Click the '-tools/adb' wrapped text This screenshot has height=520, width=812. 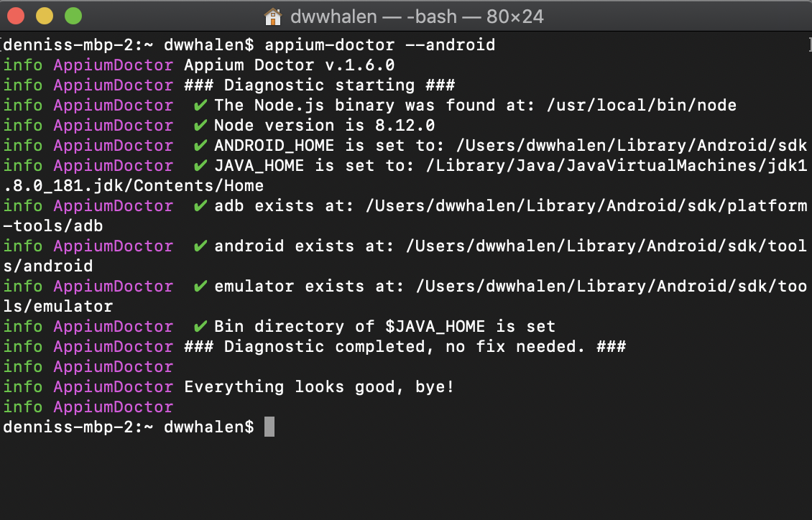tap(53, 226)
